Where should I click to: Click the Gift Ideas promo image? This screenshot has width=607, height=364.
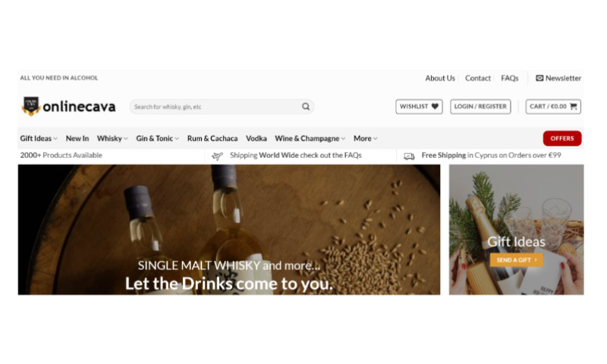517,230
